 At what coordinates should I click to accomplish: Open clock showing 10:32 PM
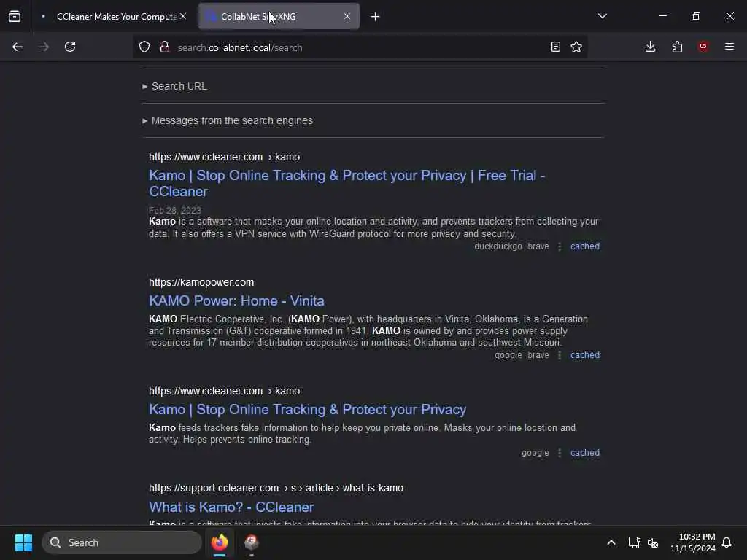coord(693,542)
